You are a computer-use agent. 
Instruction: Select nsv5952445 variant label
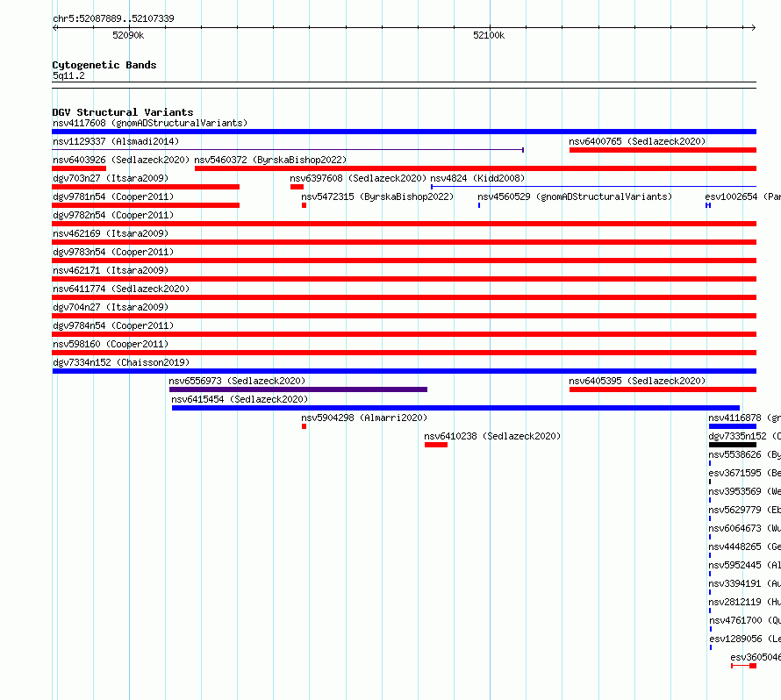tap(745, 565)
